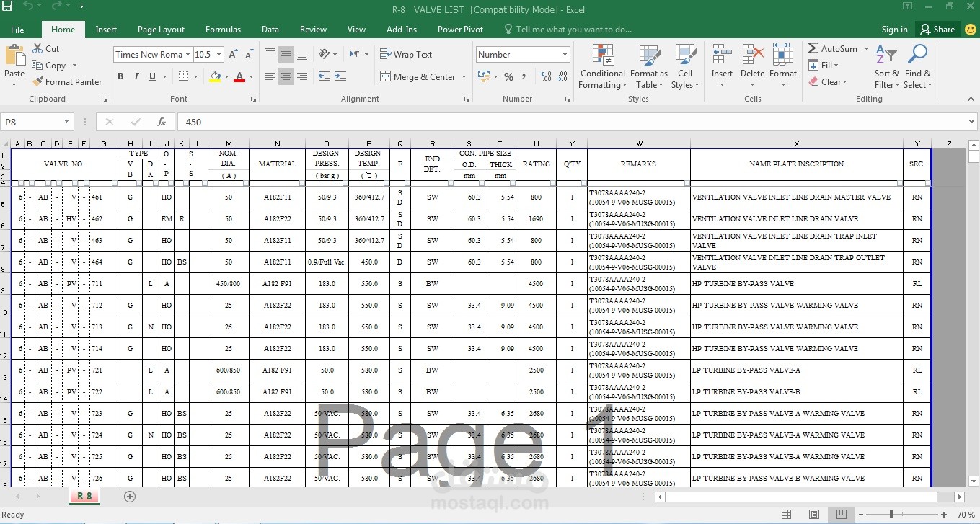This screenshot has height=524, width=980.
Task: Click the Undo arrow
Action: point(28,6)
